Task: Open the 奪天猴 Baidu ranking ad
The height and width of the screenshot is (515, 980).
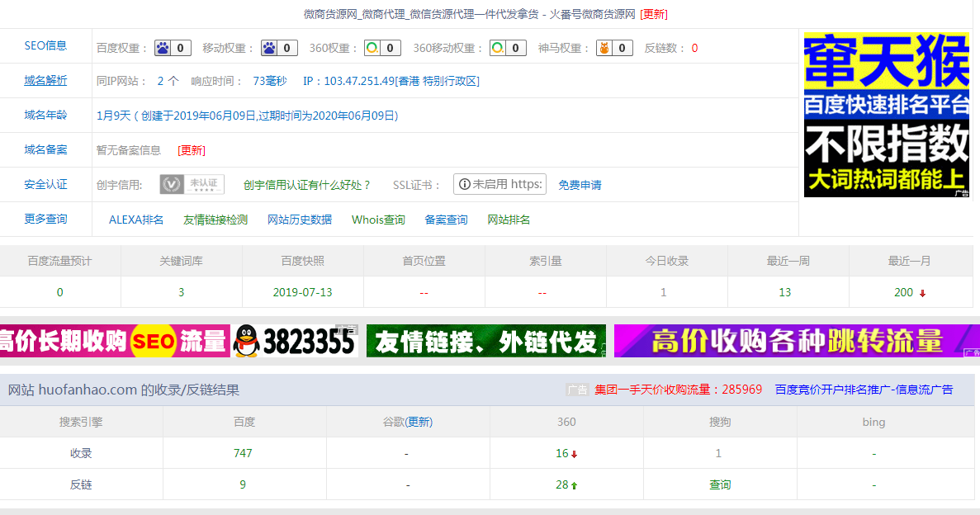Action: point(886,115)
